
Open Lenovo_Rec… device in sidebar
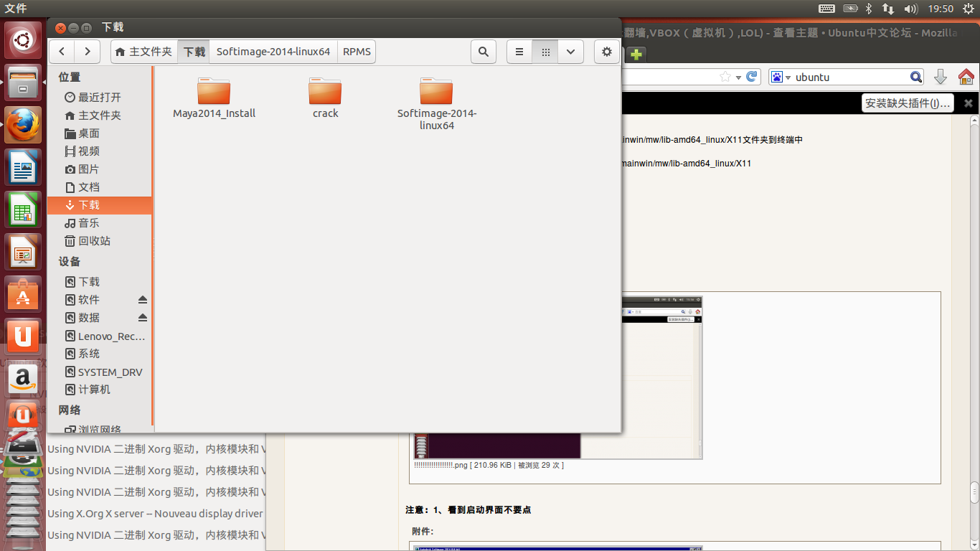(x=100, y=336)
